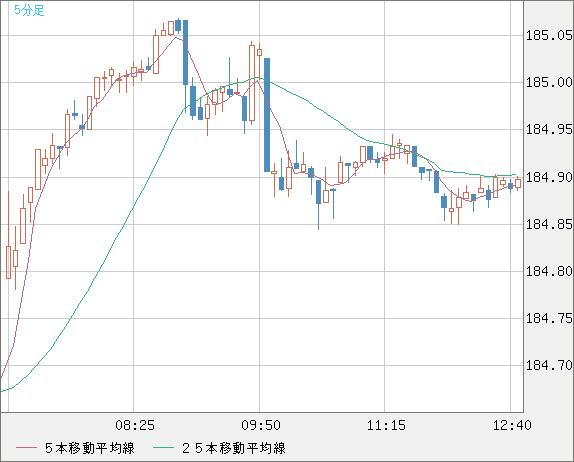
Task: Click the tall blue candle after 09:50
Action: [267, 115]
